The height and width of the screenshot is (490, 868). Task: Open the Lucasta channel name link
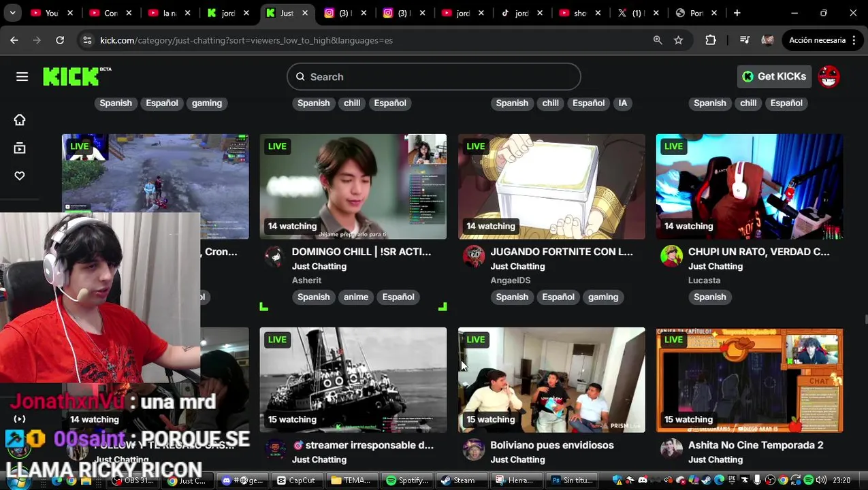point(704,280)
